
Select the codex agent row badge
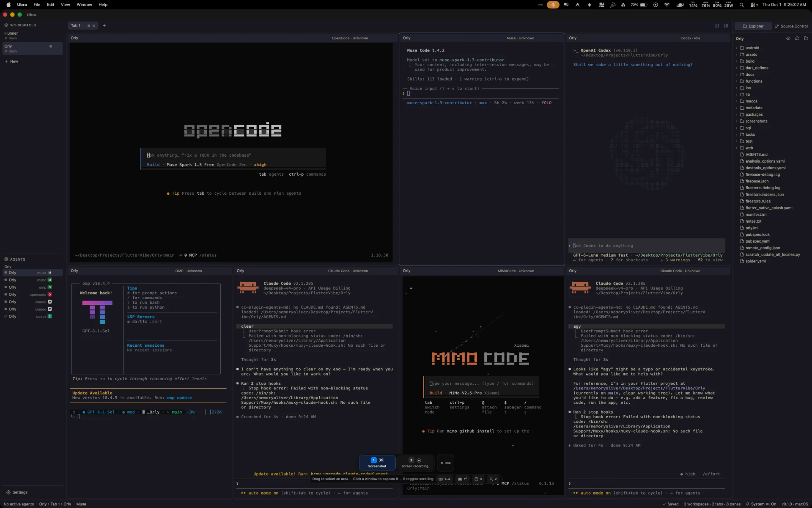point(49,317)
